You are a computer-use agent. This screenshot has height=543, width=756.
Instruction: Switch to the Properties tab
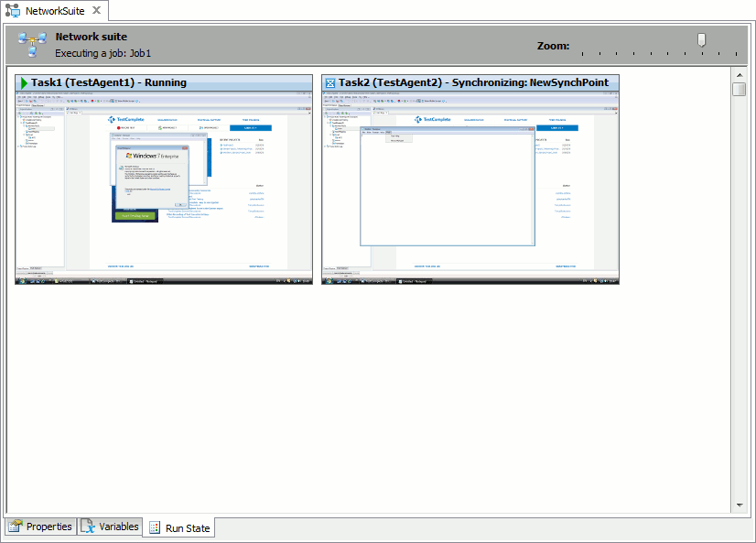click(46, 527)
